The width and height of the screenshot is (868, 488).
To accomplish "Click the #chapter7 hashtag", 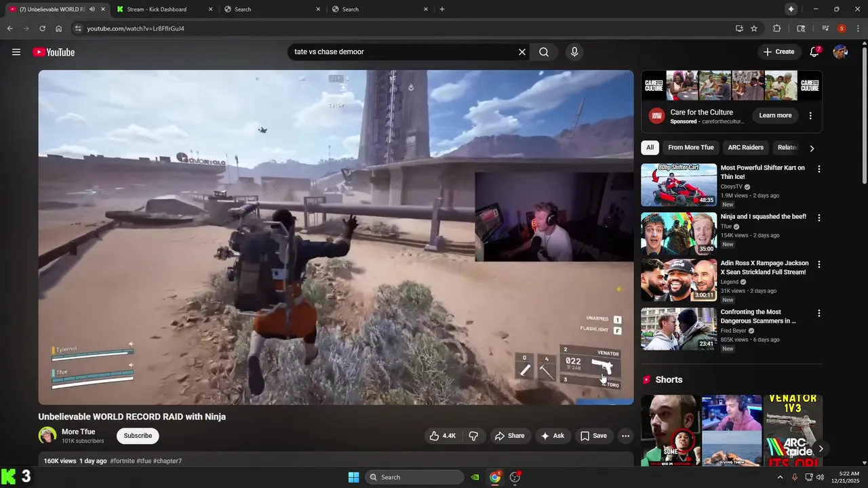I will click(167, 461).
